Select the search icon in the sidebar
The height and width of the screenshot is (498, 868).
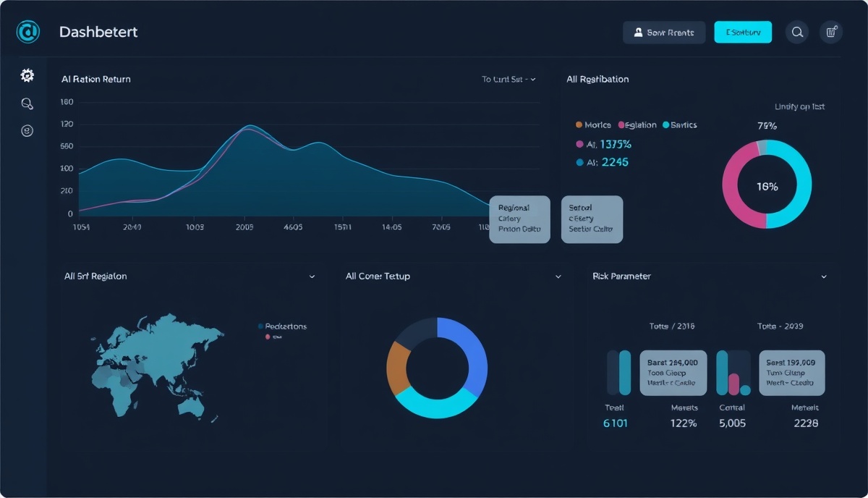click(27, 104)
